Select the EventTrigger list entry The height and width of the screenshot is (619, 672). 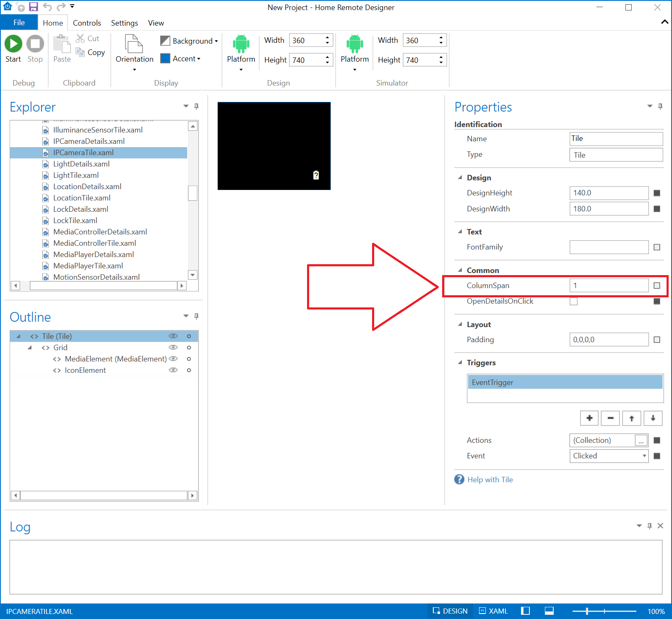(565, 382)
